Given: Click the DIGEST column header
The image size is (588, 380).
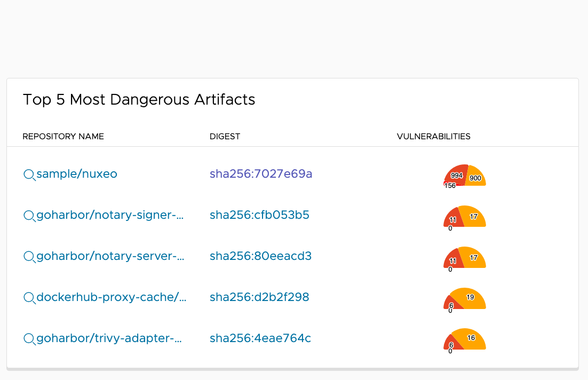Looking at the screenshot, I should tap(225, 136).
